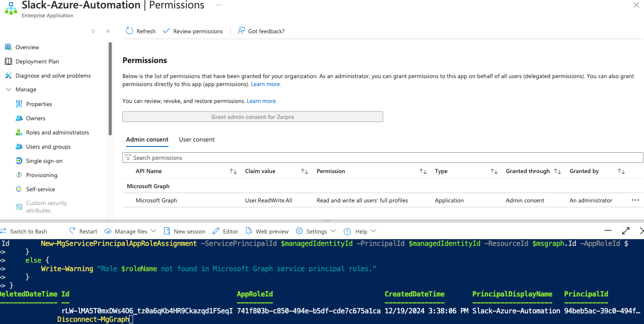Sort by Granted by column

621,171
